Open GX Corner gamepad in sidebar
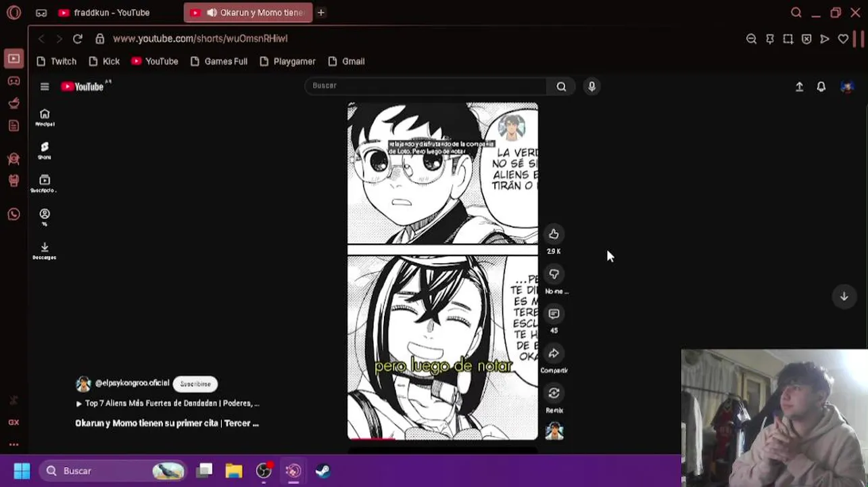The height and width of the screenshot is (487, 868). pyautogui.click(x=14, y=80)
